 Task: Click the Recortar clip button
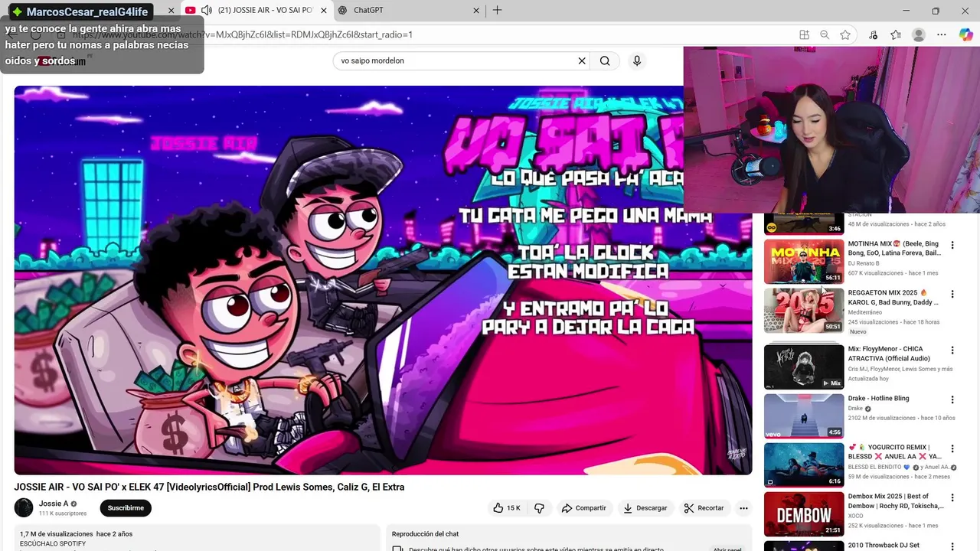click(x=704, y=508)
